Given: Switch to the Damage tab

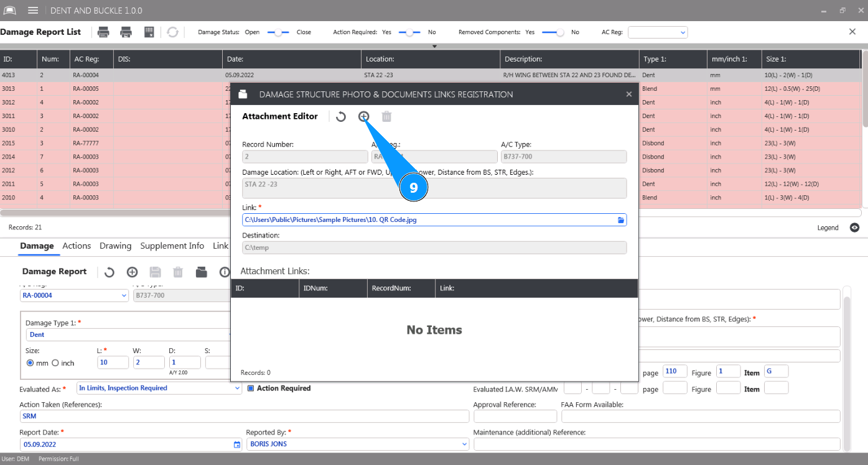Looking at the screenshot, I should coord(37,246).
